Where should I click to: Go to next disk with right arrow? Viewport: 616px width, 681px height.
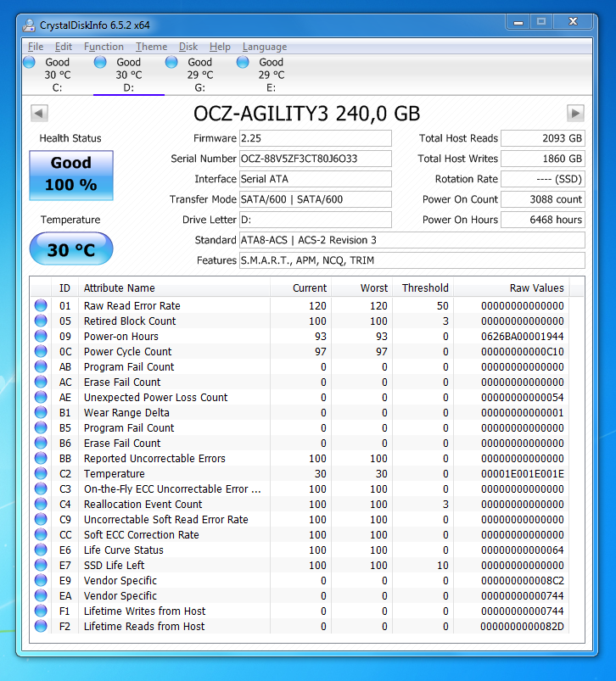[575, 114]
